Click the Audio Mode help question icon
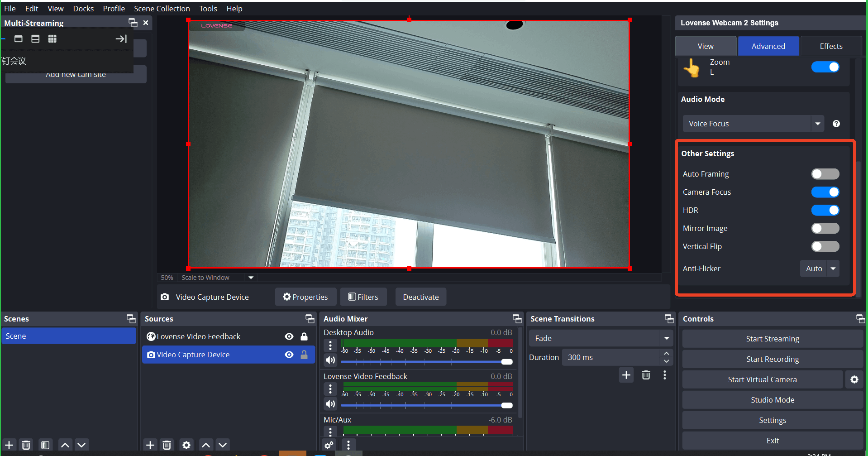868x456 pixels. point(836,124)
